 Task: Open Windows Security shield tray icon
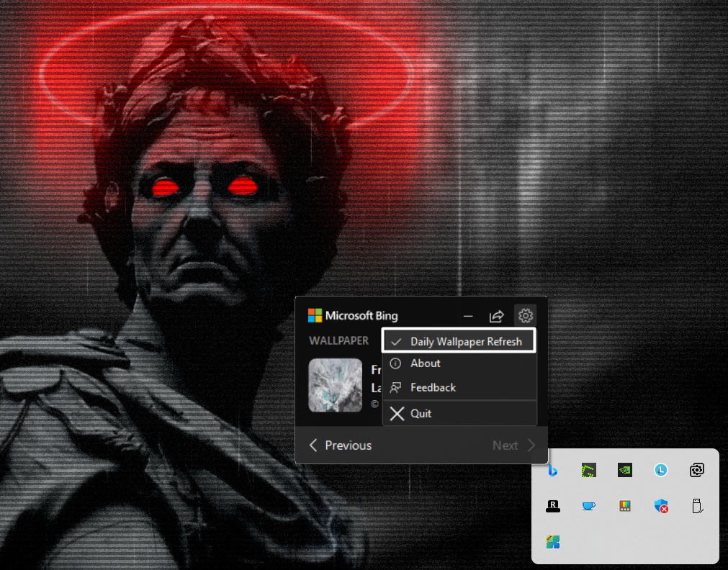pyautogui.click(x=660, y=506)
